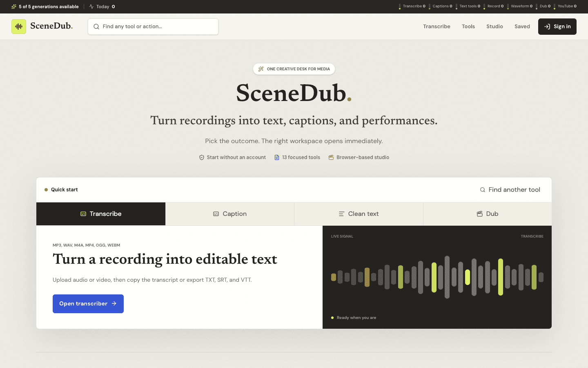Click the LIVE SIGNAL label

coord(342,236)
